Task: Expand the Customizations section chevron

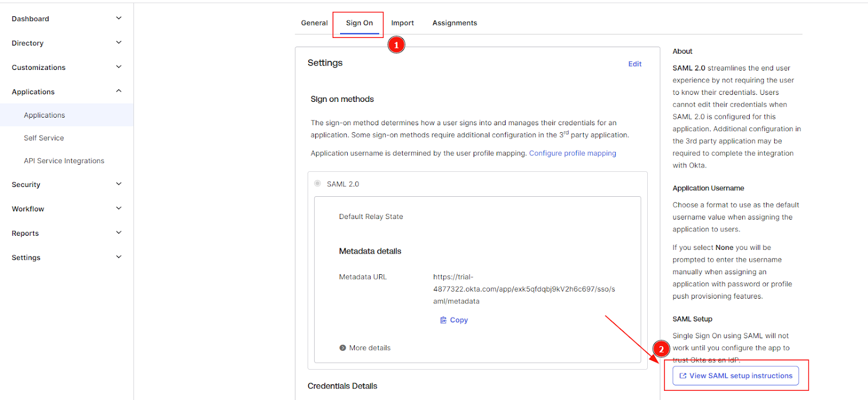Action: tap(119, 67)
